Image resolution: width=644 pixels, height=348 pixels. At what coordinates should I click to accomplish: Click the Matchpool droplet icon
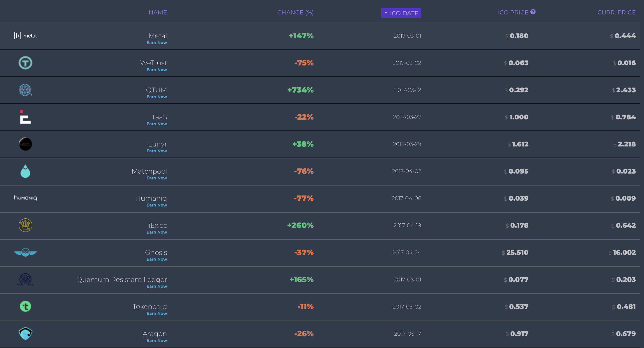25,171
